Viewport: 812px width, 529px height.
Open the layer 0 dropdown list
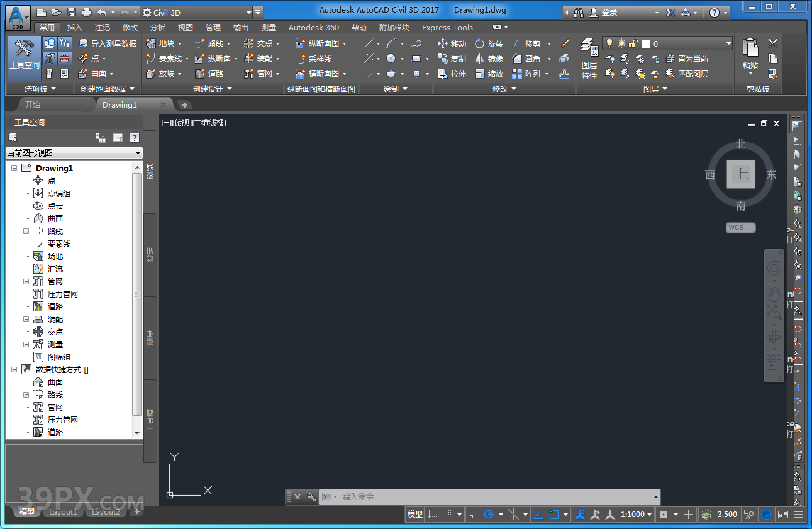point(667,43)
